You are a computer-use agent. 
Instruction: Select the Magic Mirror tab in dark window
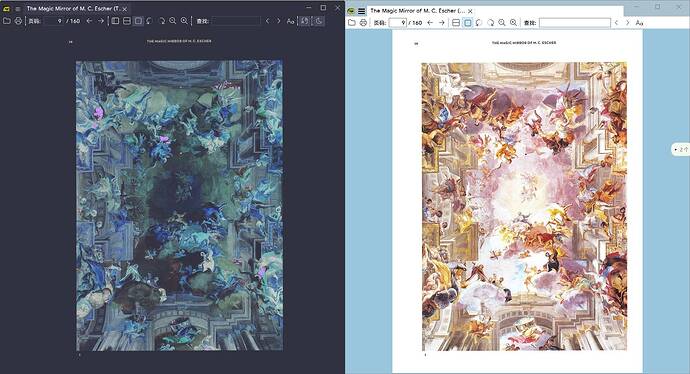(x=73, y=8)
